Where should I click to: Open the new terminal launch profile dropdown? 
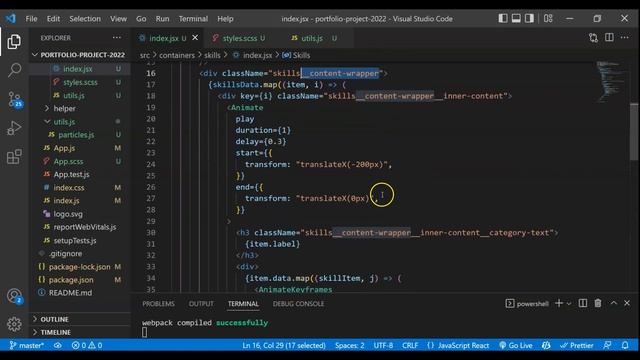coord(569,304)
